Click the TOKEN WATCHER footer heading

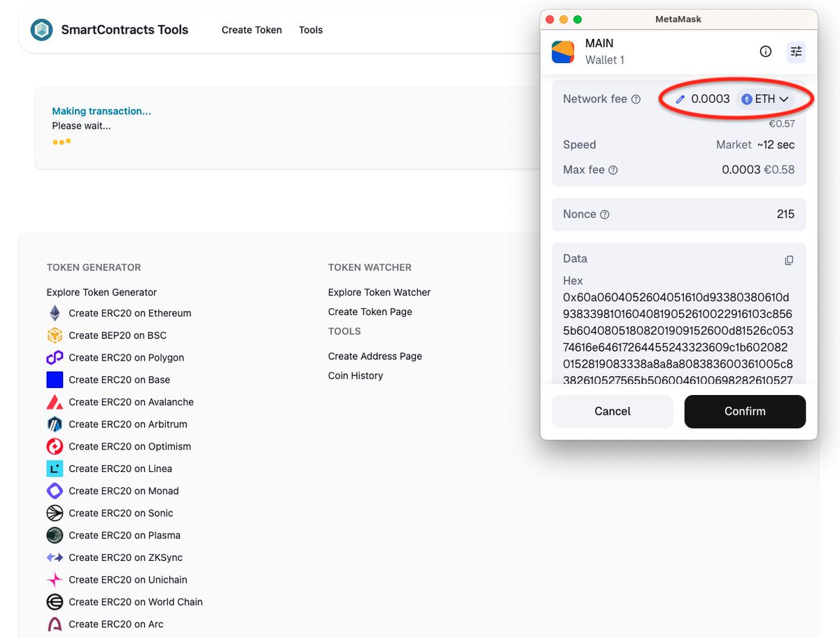tap(370, 268)
